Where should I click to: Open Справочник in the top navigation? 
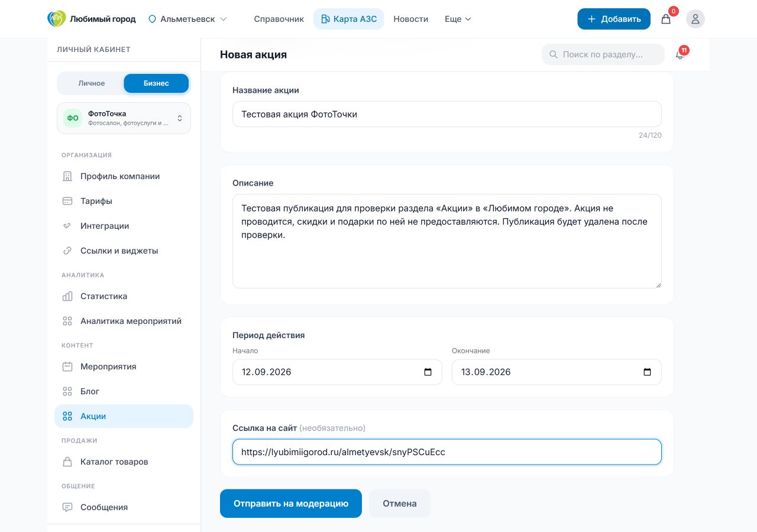coord(279,19)
